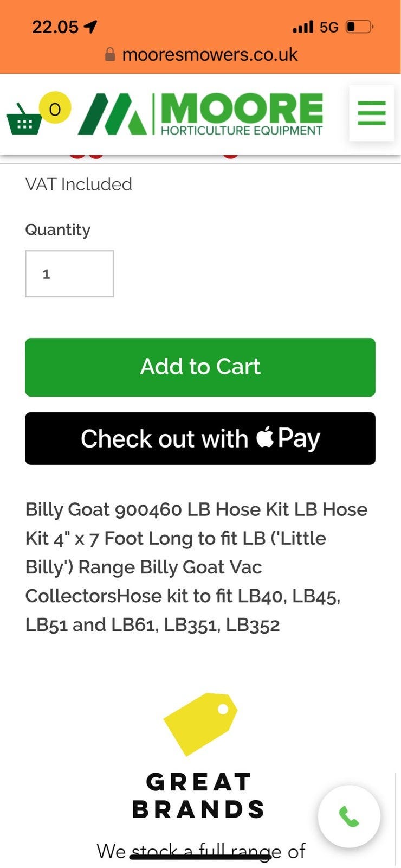Click the green Moore mountain logo mark
The height and width of the screenshot is (868, 401).
[112, 114]
